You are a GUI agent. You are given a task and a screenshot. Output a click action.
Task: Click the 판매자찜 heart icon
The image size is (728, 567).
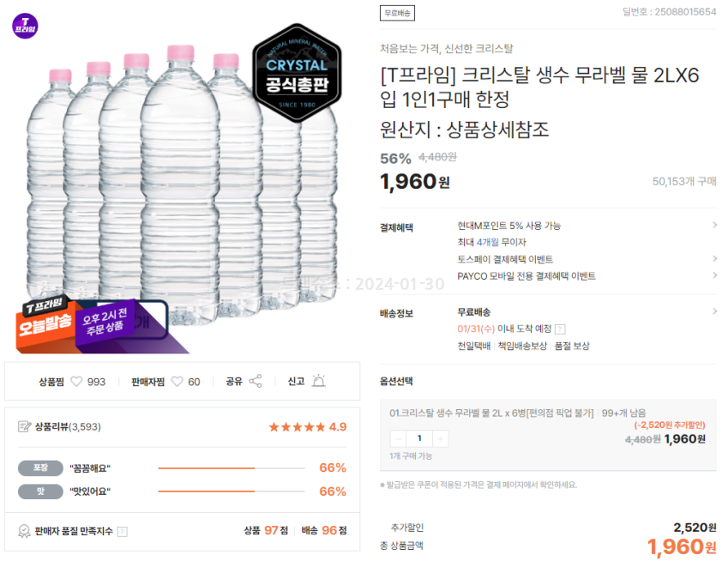click(177, 382)
